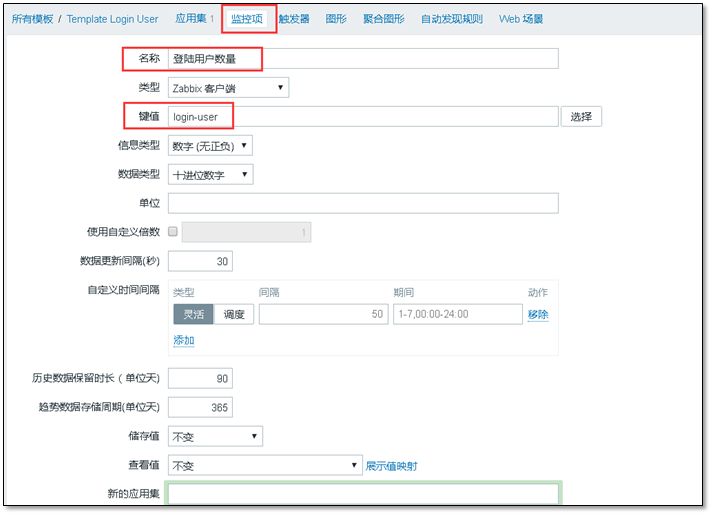Click the 键值 login-user input field
The width and height of the screenshot is (712, 515).
[x=363, y=117]
